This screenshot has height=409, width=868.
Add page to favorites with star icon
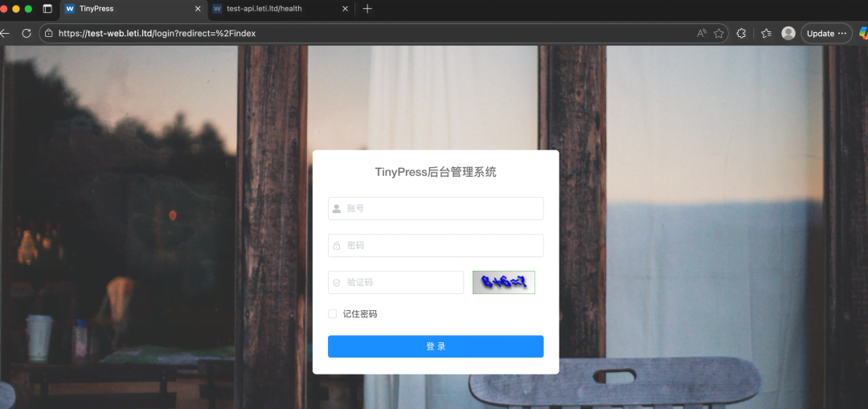(719, 34)
